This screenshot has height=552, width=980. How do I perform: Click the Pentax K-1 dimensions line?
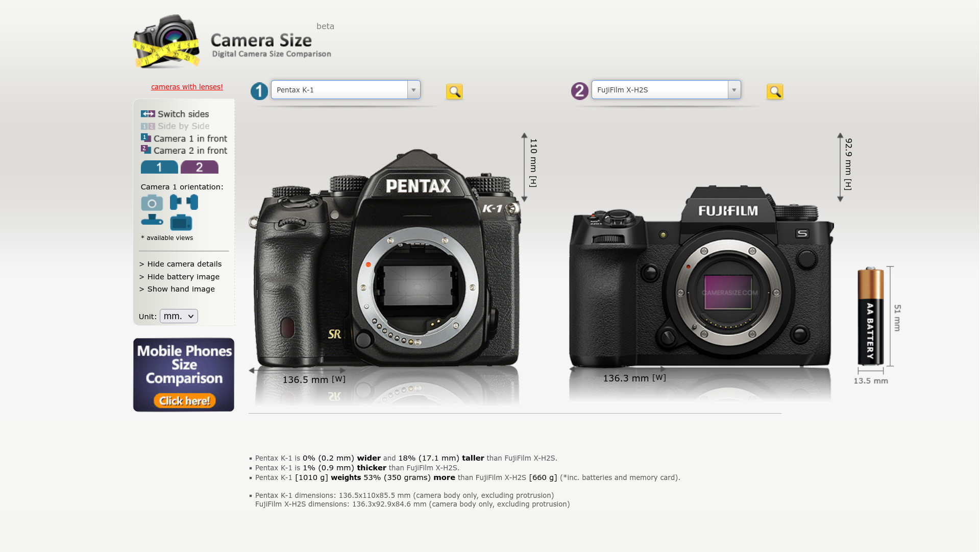click(x=404, y=495)
